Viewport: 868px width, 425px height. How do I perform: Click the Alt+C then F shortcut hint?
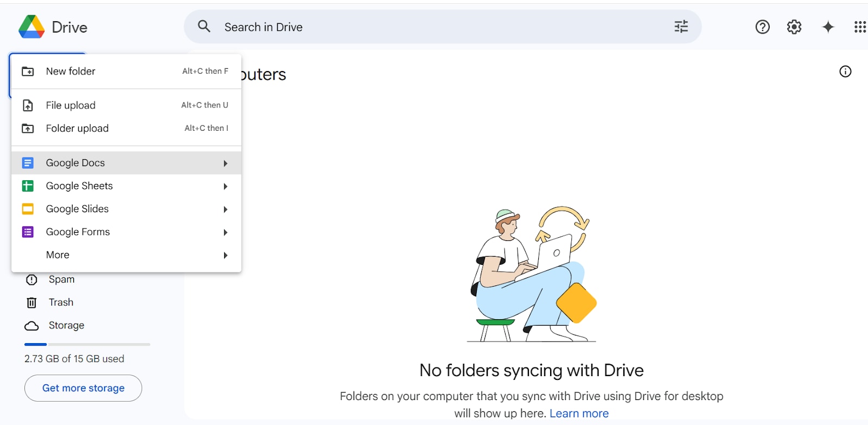[x=205, y=71]
